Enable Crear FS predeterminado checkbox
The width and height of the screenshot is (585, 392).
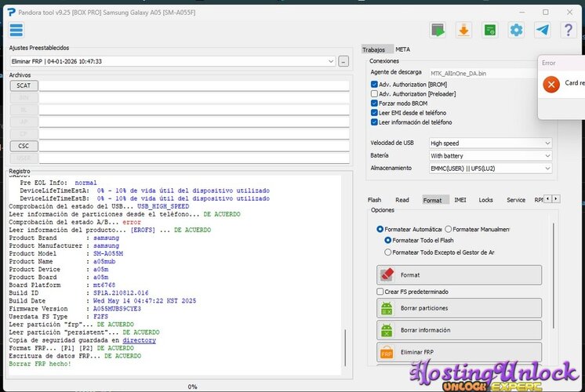tap(380, 292)
